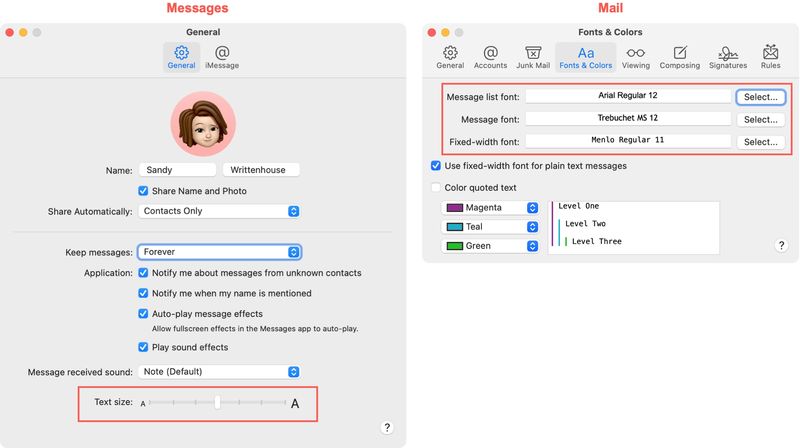Click the last name field Writtenhouse
Screen dimensions: 800x448
pyautogui.click(x=261, y=170)
